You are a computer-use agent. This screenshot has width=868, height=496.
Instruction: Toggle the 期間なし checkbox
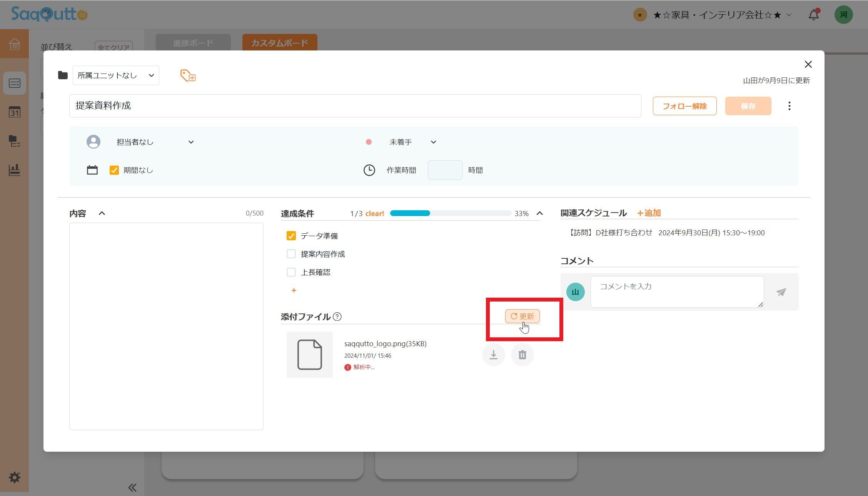[114, 170]
